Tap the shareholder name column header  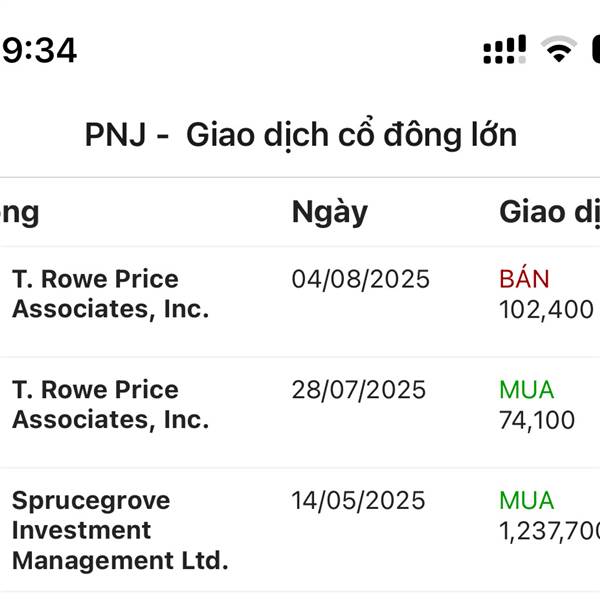coord(20,214)
